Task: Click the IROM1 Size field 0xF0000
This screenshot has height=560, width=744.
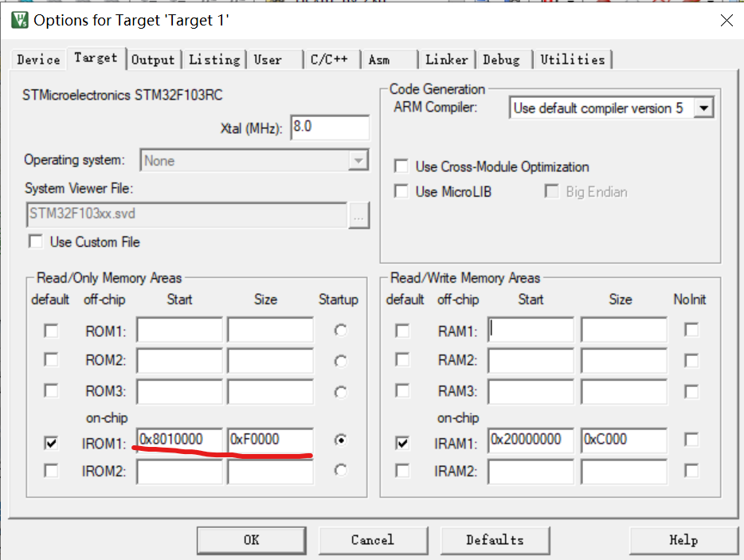Action: pos(270,440)
